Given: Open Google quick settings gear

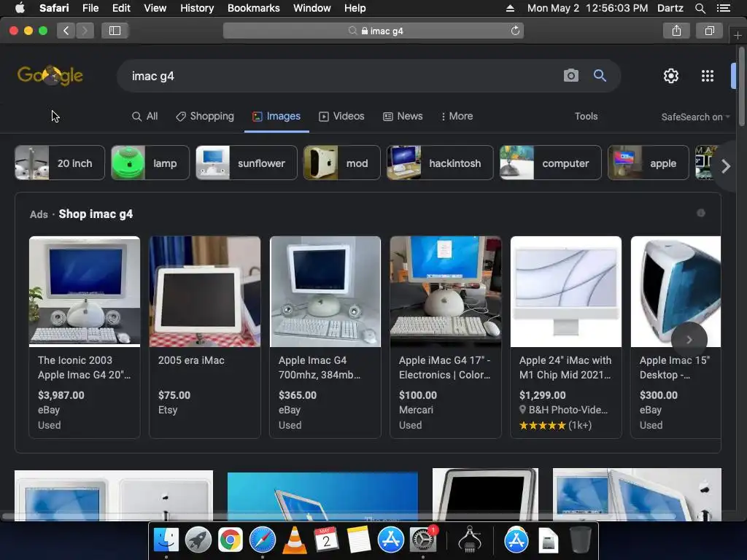Looking at the screenshot, I should pos(671,76).
